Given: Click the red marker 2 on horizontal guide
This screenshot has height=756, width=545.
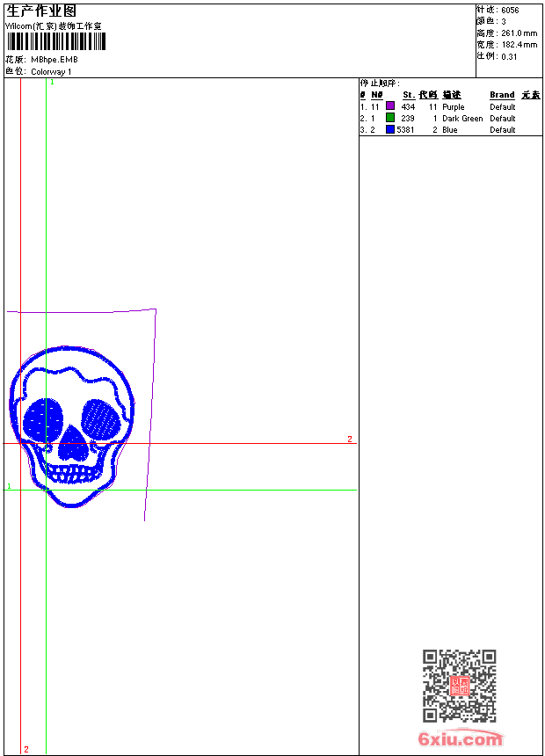Looking at the screenshot, I should click(x=349, y=439).
